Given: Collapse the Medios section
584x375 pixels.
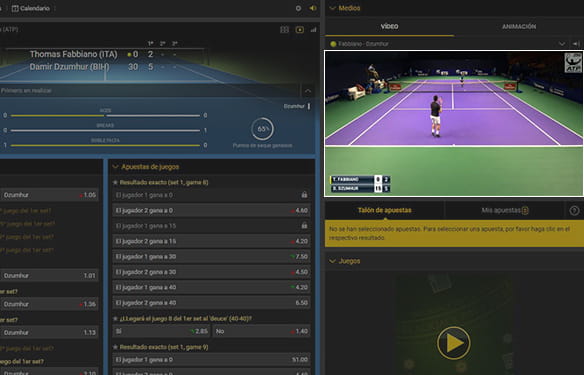Looking at the screenshot, I should click(333, 8).
